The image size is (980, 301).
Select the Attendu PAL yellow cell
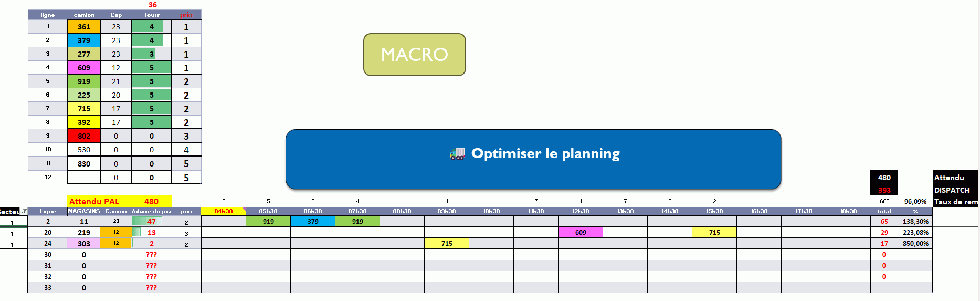pyautogui.click(x=120, y=201)
